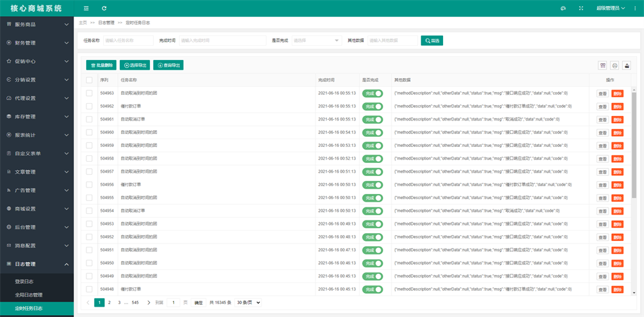Click the 促销中心 star icon
Screen dimensions: 644x317
pos(8,61)
